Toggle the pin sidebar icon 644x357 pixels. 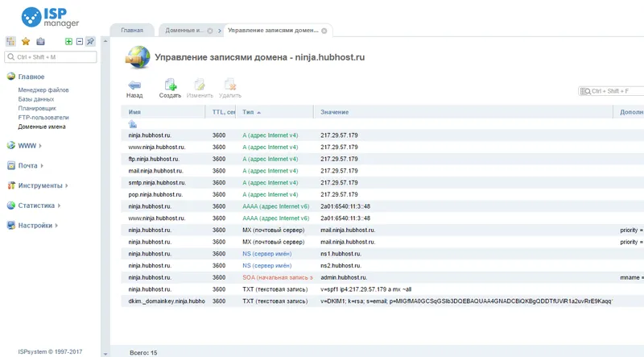click(90, 42)
